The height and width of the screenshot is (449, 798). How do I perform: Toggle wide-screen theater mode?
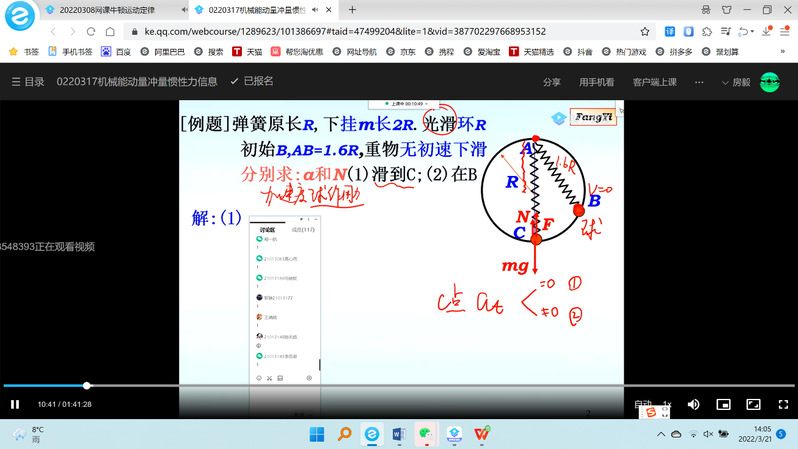point(753,404)
